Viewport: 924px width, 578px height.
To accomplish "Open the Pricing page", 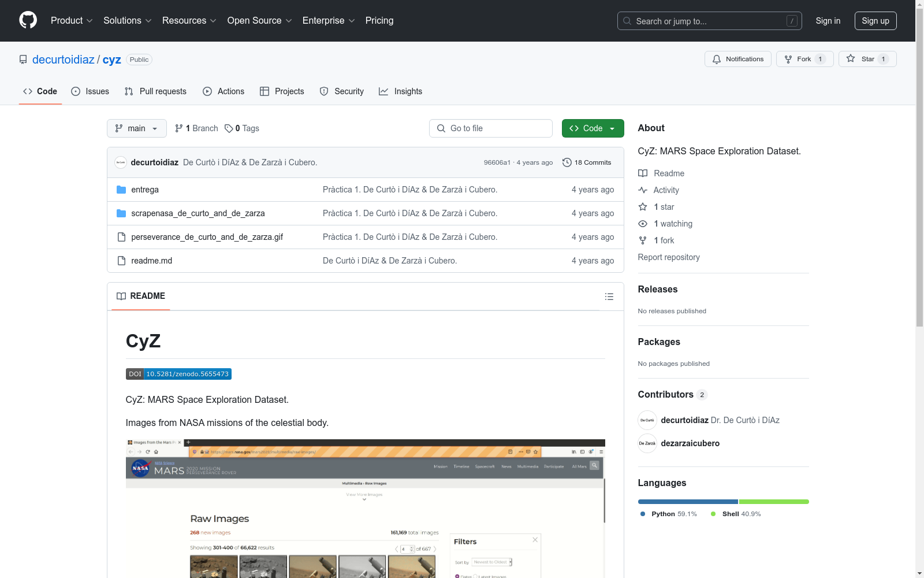I will (x=379, y=20).
